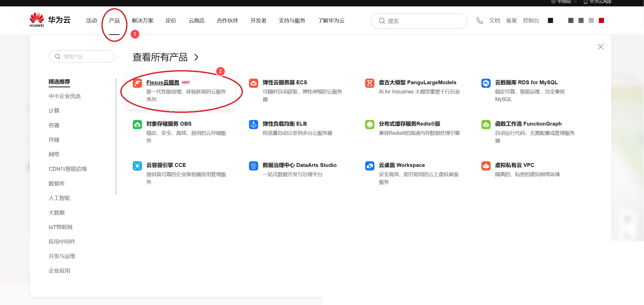Click in the top 搜索 search field
The width and height of the screenshot is (644, 305).
(x=419, y=21)
